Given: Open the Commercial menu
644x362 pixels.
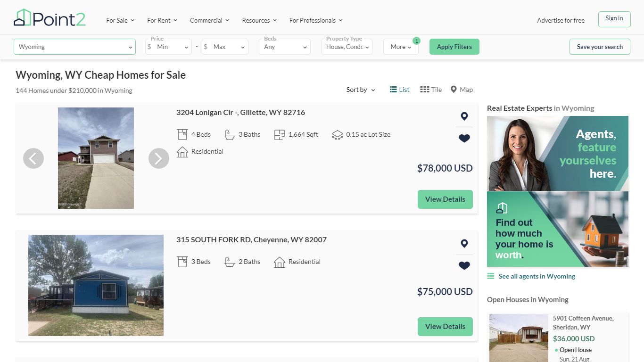Looking at the screenshot, I should [x=209, y=20].
